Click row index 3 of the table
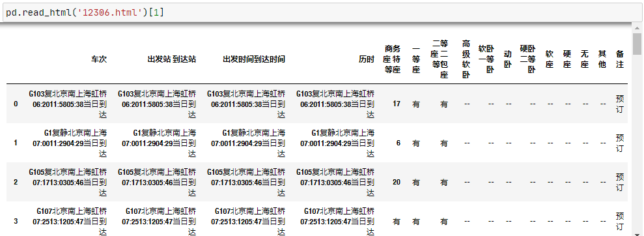Image resolution: width=644 pixels, height=236 pixels. coord(16,221)
